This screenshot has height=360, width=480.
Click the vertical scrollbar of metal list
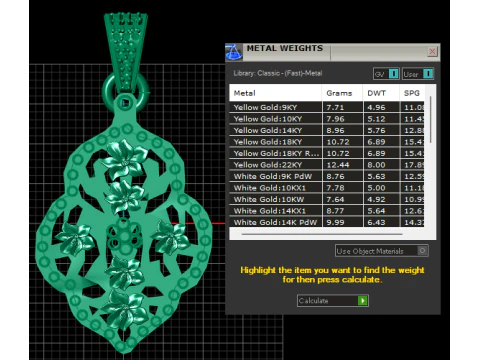(x=430, y=120)
